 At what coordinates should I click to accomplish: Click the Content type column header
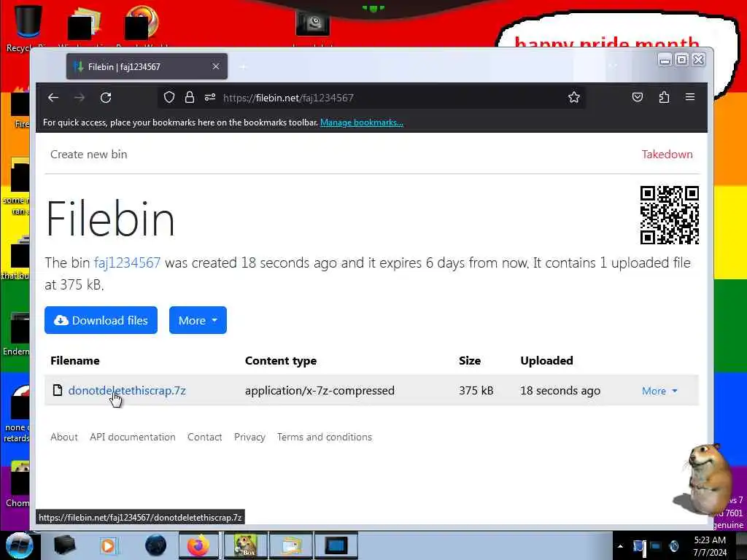pos(281,361)
